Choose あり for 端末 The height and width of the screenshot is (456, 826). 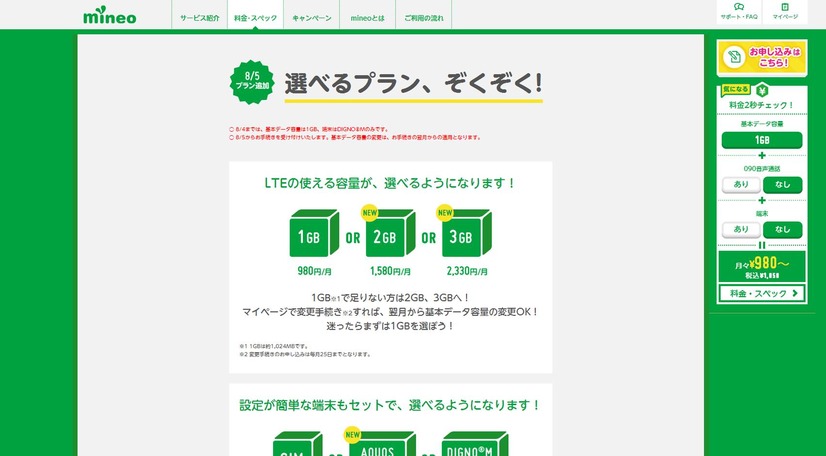(741, 230)
